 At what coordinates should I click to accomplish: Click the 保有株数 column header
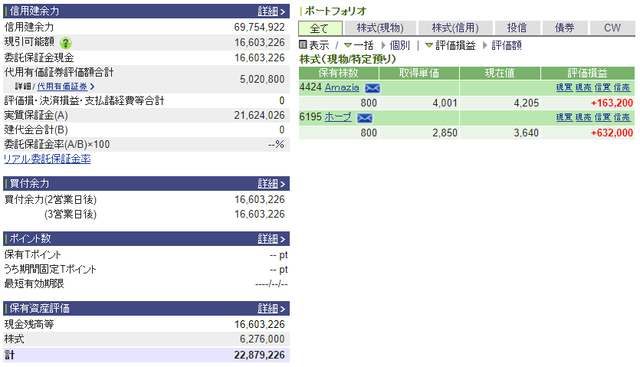point(338,73)
